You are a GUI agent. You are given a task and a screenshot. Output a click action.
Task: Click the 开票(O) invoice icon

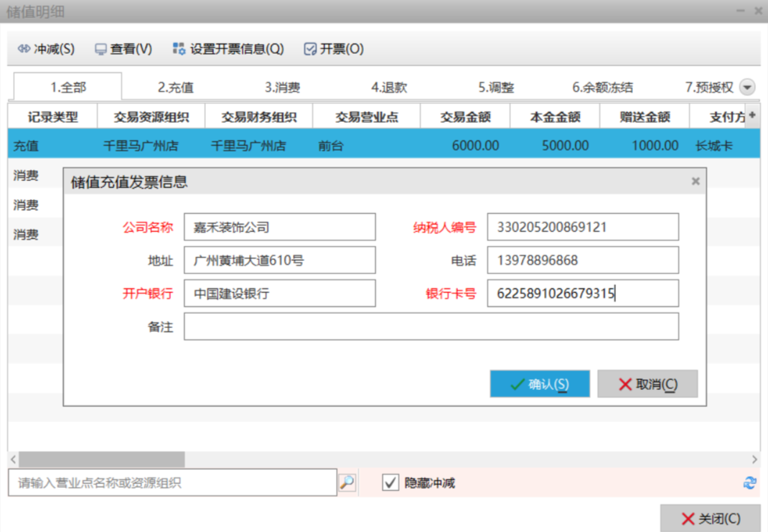click(310, 50)
